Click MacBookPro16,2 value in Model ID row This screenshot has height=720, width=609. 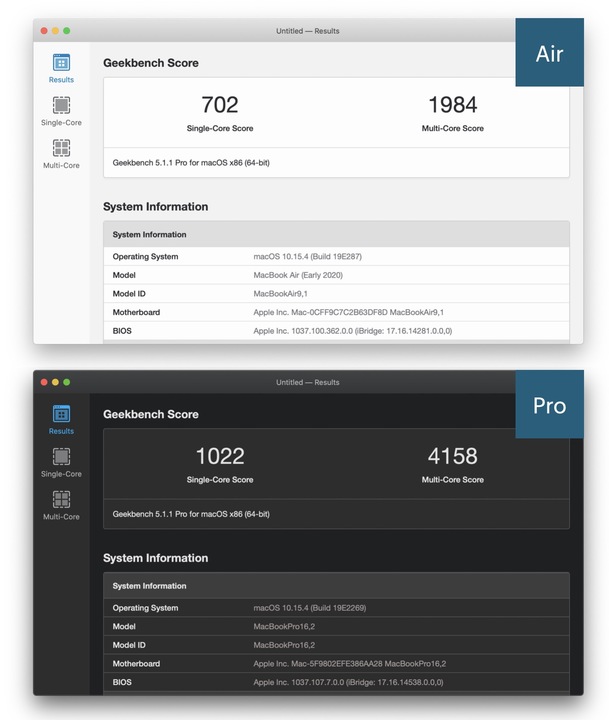(284, 645)
